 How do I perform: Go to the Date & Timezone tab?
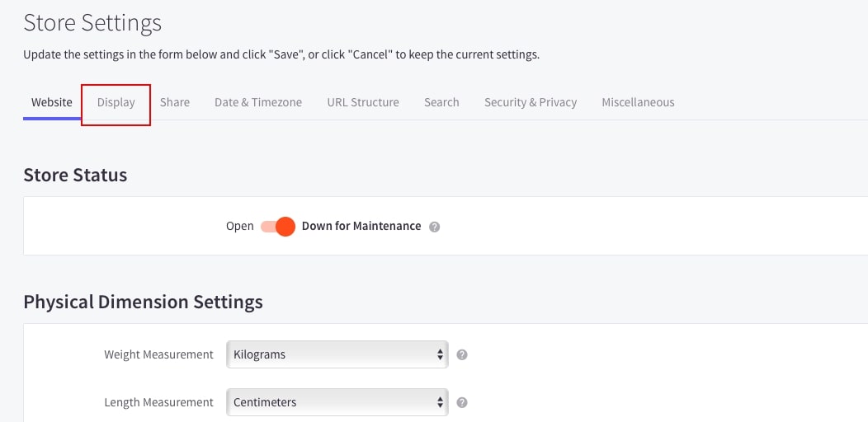258,102
